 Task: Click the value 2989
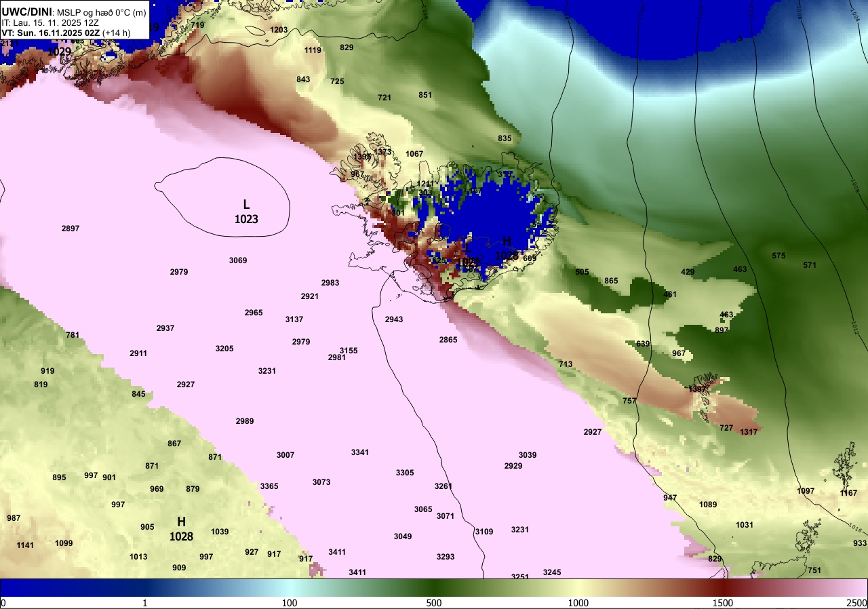click(x=245, y=421)
